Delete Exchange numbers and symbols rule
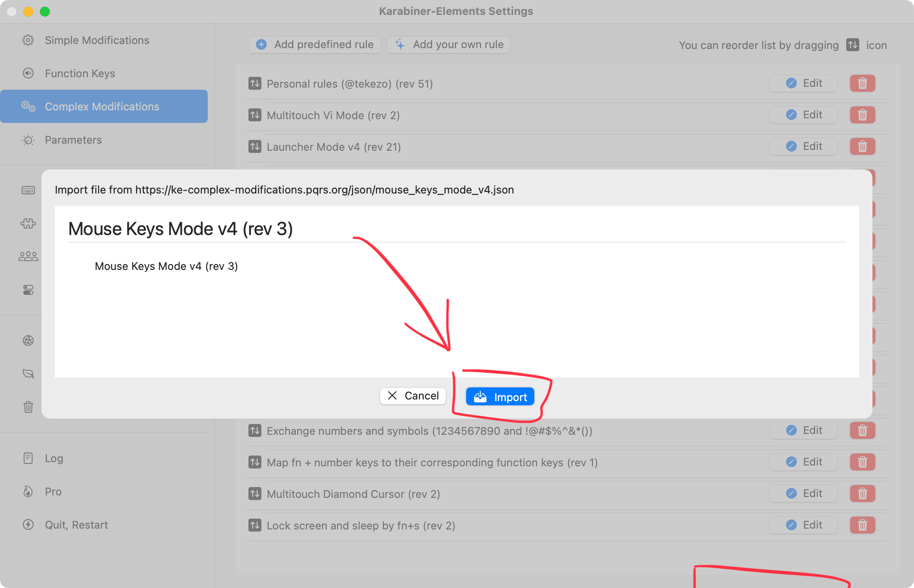This screenshot has width=914, height=588. [x=863, y=430]
